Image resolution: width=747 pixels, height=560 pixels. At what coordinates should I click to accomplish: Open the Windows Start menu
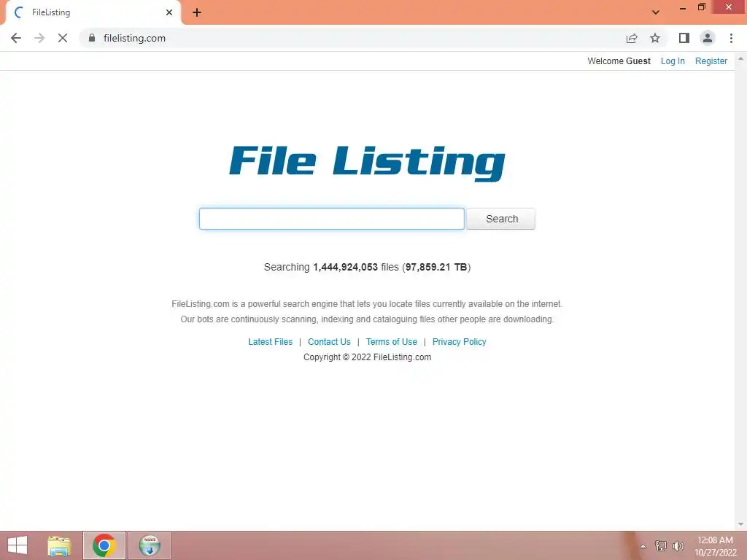click(x=18, y=545)
